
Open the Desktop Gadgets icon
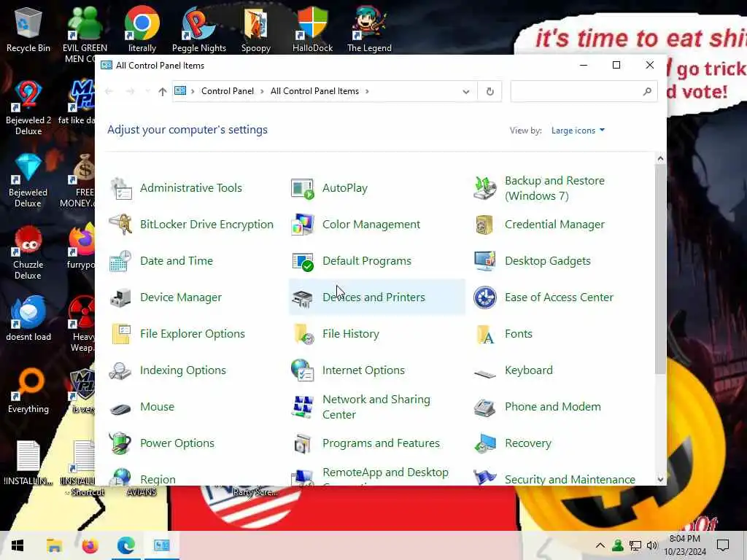point(485,261)
